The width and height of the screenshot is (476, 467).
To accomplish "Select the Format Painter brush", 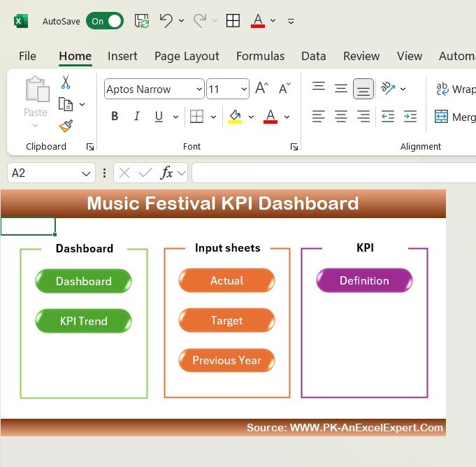I will pyautogui.click(x=66, y=126).
